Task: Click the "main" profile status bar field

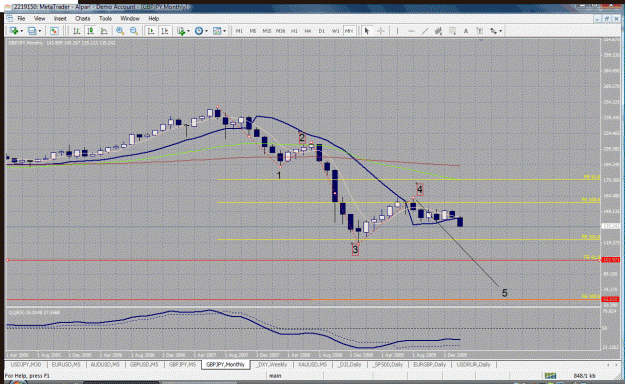Action: 295,376
